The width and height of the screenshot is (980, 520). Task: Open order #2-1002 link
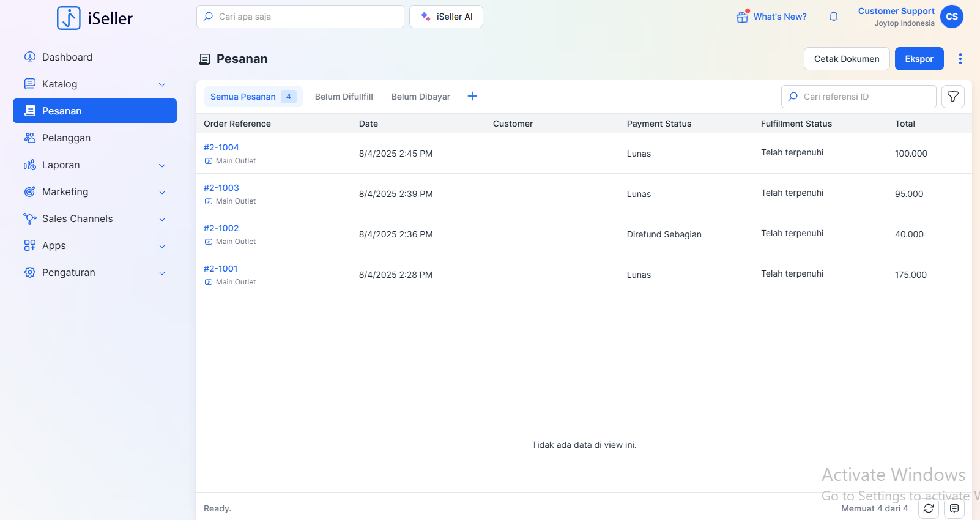pyautogui.click(x=221, y=228)
